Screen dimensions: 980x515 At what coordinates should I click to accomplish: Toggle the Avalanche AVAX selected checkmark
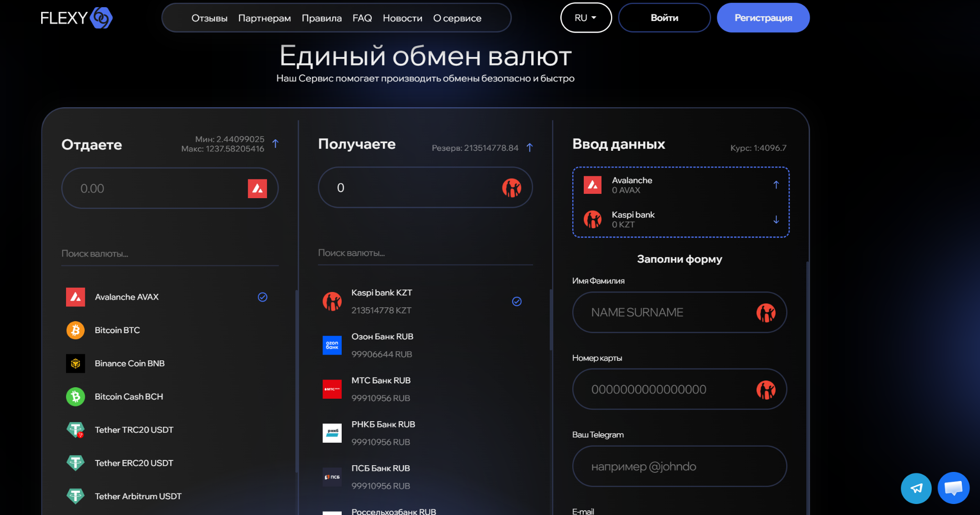coord(263,297)
